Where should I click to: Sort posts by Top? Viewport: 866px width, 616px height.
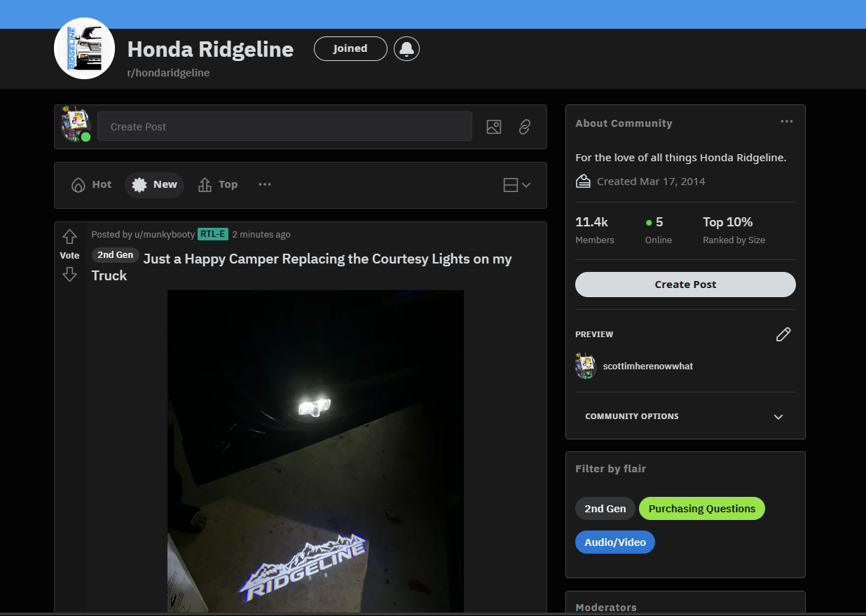pyautogui.click(x=218, y=184)
